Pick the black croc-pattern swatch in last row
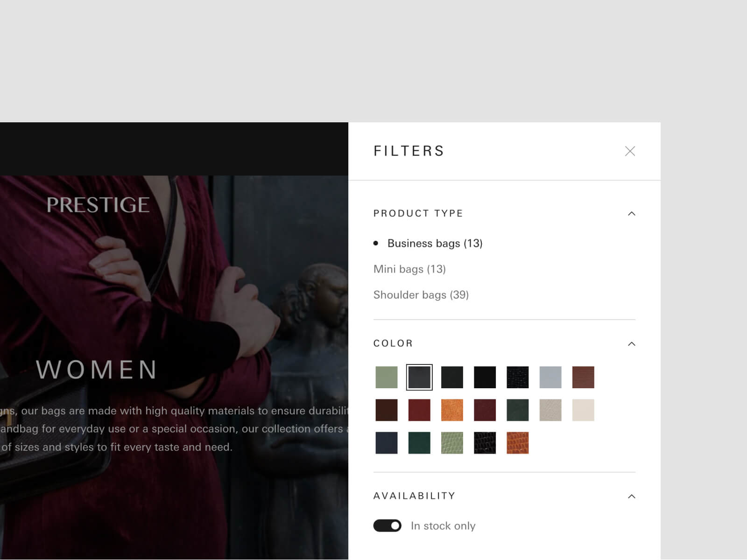 click(x=485, y=443)
